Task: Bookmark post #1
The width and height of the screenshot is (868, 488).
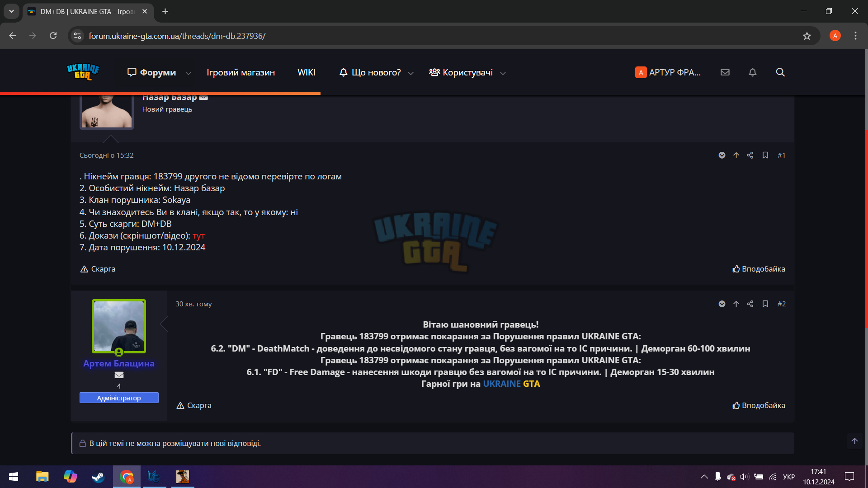Action: click(765, 155)
